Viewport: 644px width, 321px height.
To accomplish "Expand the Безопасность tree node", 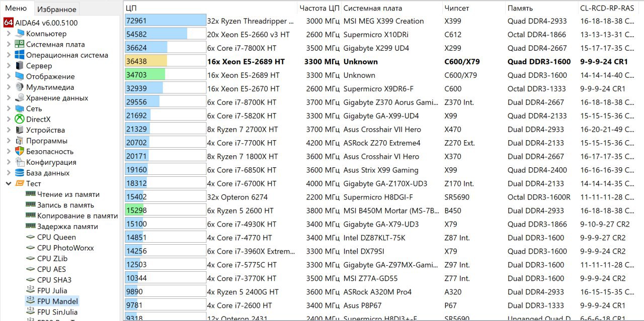I will [x=9, y=152].
